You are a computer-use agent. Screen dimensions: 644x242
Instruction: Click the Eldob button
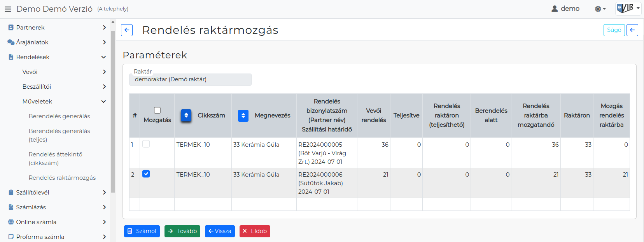255,231
